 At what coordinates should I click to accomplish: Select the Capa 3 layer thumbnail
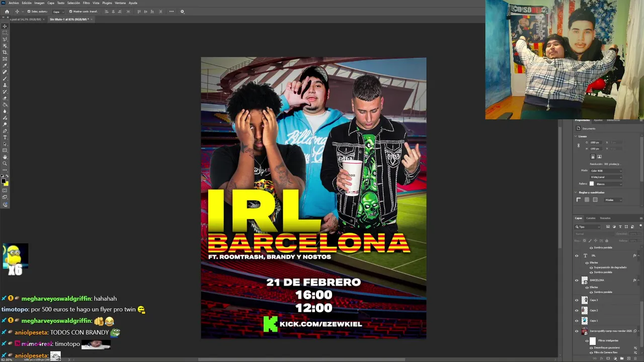(585, 300)
